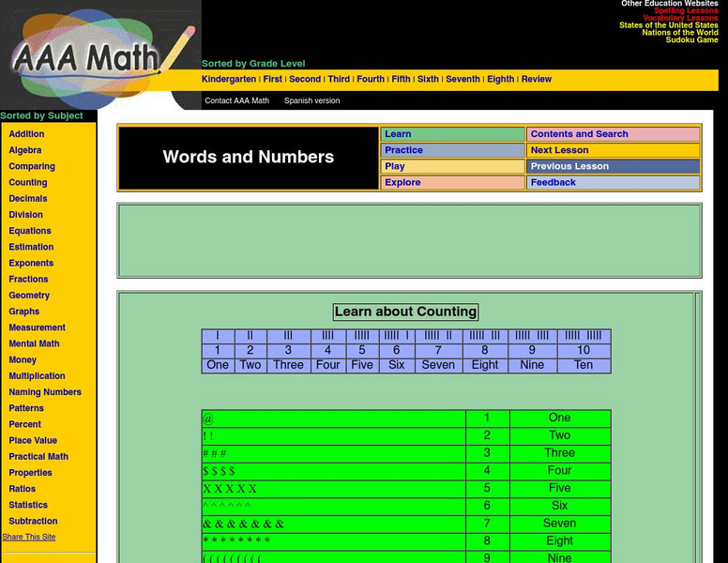728x563 pixels.
Task: Open Multiplication subject
Action: click(x=37, y=375)
